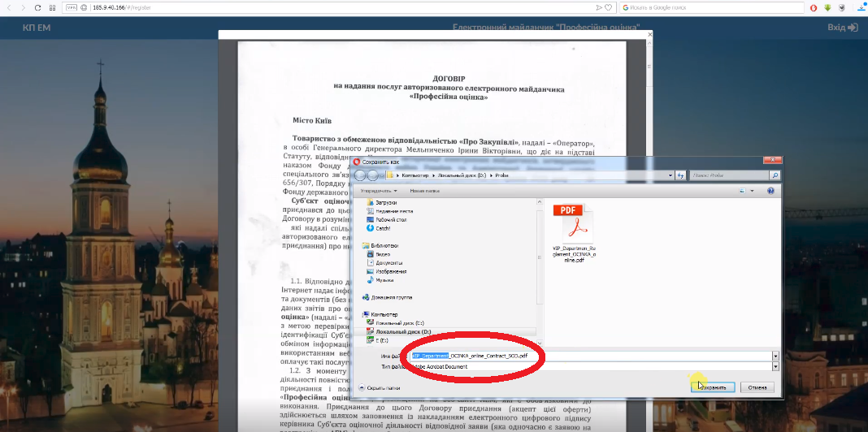This screenshot has height=432, width=868.
Task: Click the search magnifier icon in the dialog
Action: (775, 175)
